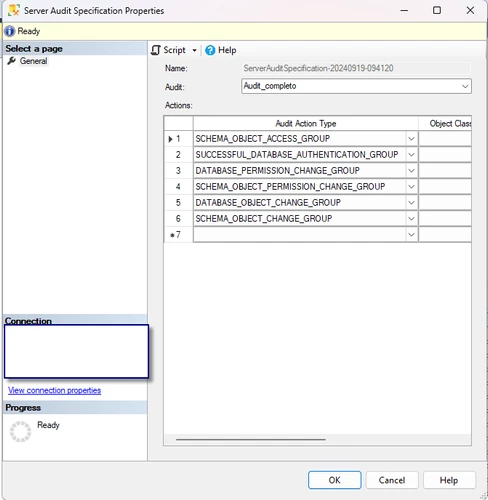The image size is (488, 500).
Task: Click the info icon in the status bar
Action: coord(10,31)
